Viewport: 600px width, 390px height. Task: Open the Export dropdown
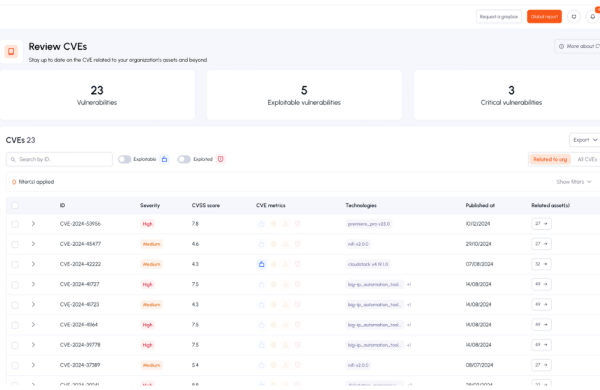(585, 140)
